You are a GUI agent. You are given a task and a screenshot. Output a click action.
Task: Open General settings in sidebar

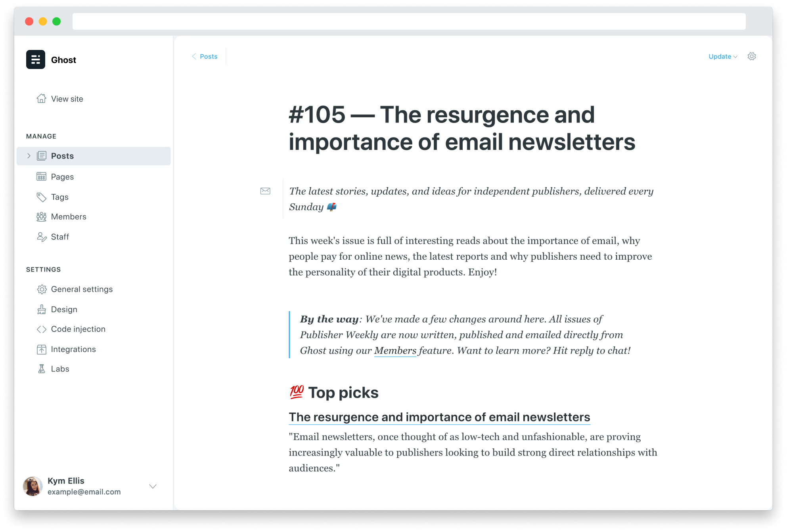point(82,289)
